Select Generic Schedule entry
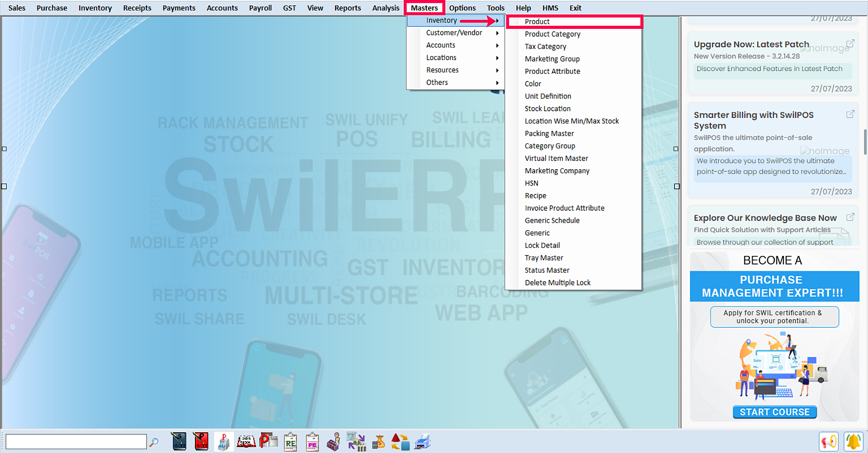 coord(573,220)
